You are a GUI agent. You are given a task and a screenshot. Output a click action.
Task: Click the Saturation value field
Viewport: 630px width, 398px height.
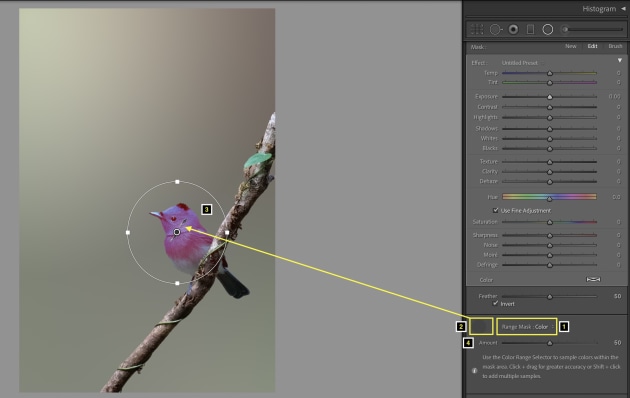point(618,222)
